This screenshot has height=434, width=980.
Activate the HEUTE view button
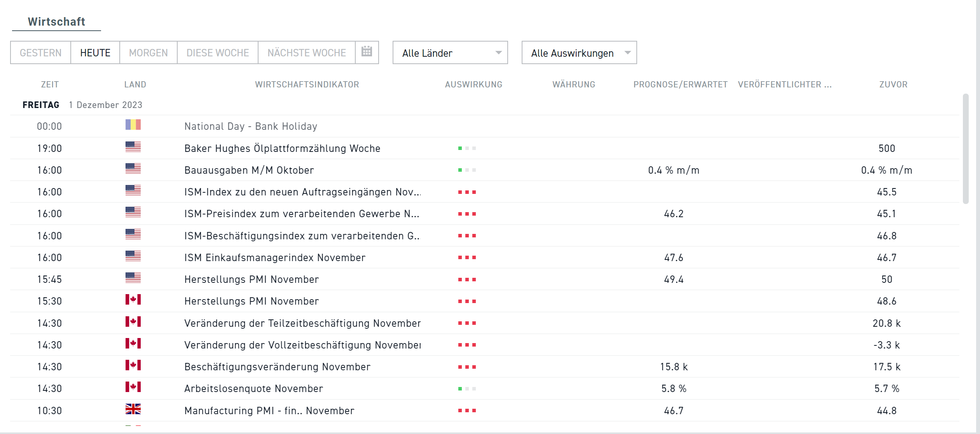pyautogui.click(x=94, y=52)
